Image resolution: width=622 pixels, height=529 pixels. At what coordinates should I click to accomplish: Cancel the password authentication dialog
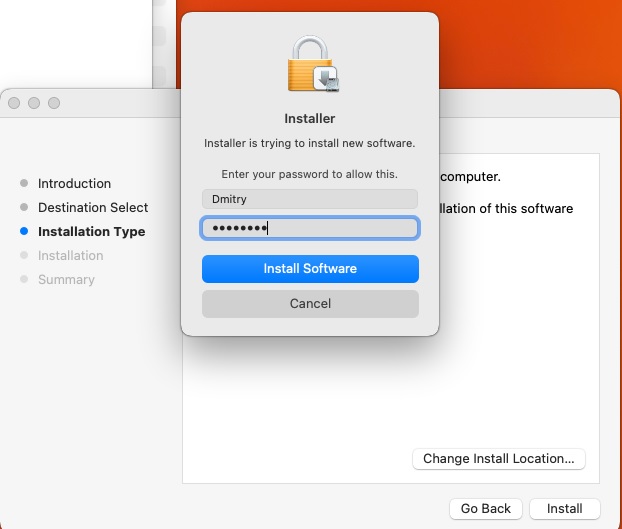(x=310, y=303)
